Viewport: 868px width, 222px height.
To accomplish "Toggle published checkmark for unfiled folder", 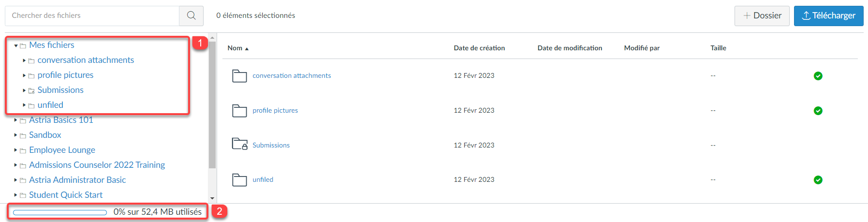I will click(818, 180).
